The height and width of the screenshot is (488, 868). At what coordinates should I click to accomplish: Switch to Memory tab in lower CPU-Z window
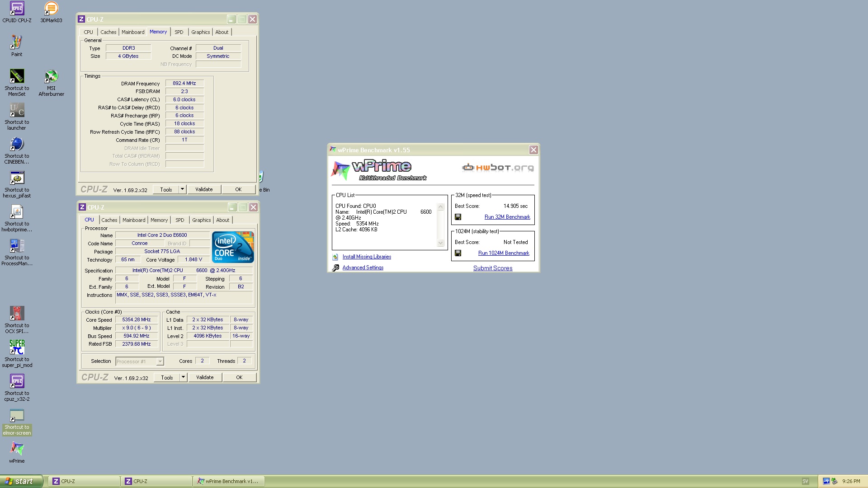(x=159, y=220)
